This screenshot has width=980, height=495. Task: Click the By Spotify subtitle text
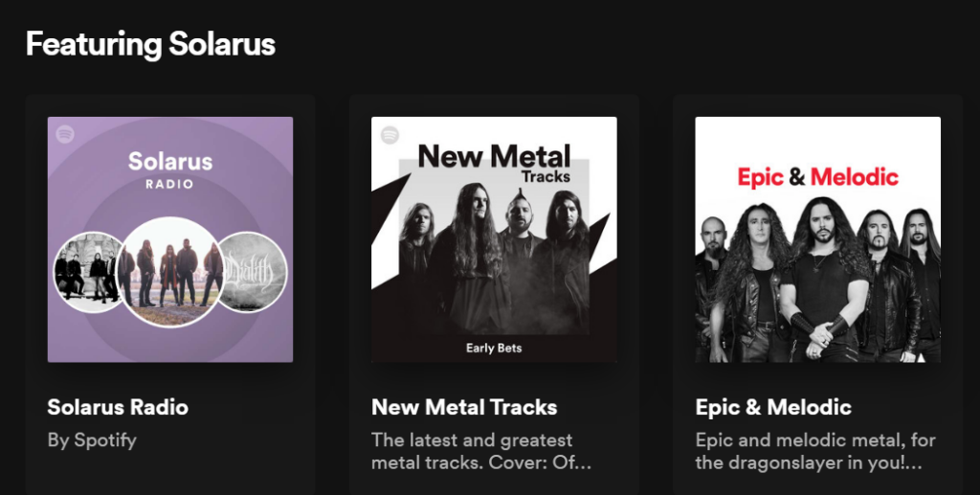pyautogui.click(x=92, y=440)
